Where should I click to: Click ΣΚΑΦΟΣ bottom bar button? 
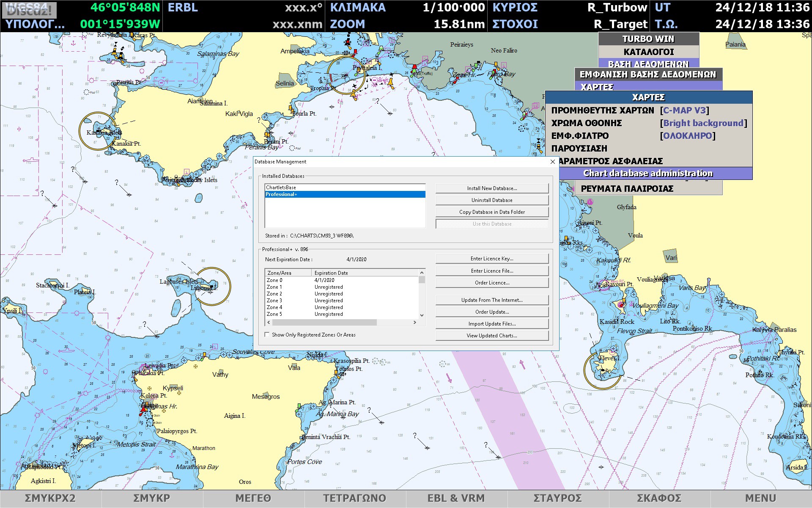[659, 499]
